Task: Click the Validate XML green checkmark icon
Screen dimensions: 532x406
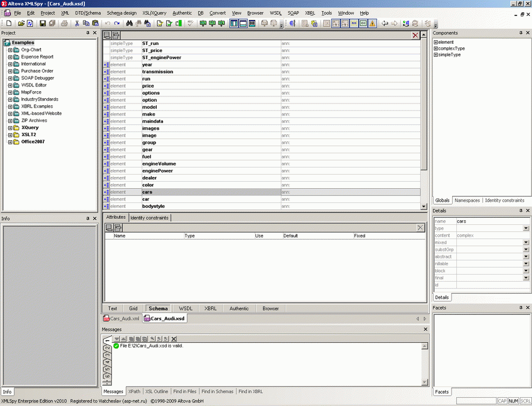Action: (x=169, y=23)
